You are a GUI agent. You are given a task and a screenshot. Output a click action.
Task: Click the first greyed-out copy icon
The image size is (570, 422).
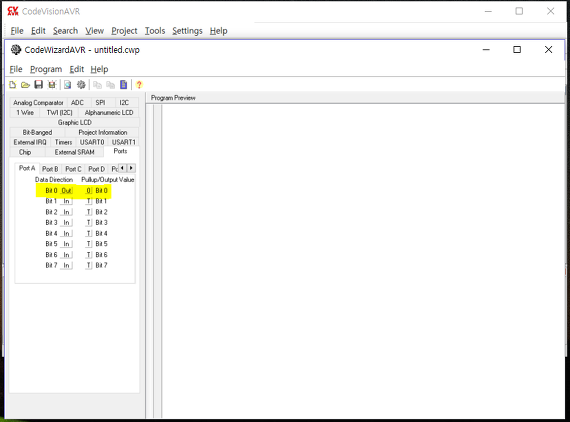coord(97,85)
